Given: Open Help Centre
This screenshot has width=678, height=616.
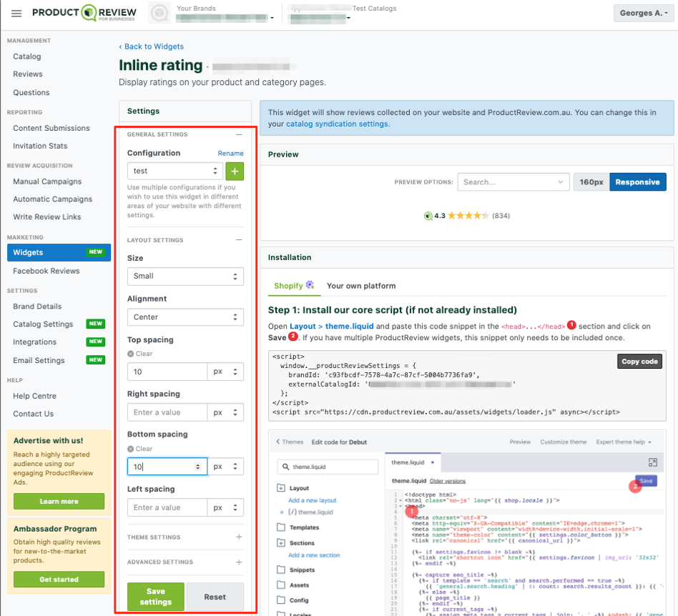Looking at the screenshot, I should (34, 396).
